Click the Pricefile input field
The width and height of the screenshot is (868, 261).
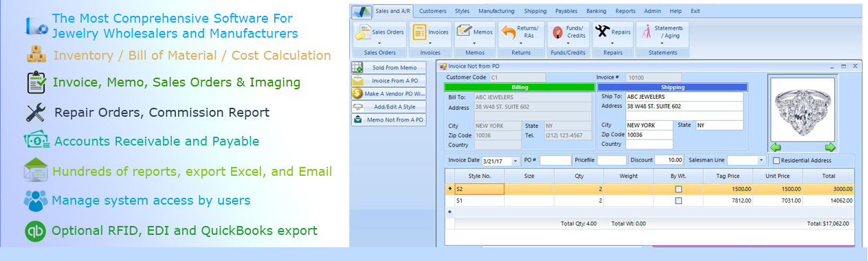612,161
